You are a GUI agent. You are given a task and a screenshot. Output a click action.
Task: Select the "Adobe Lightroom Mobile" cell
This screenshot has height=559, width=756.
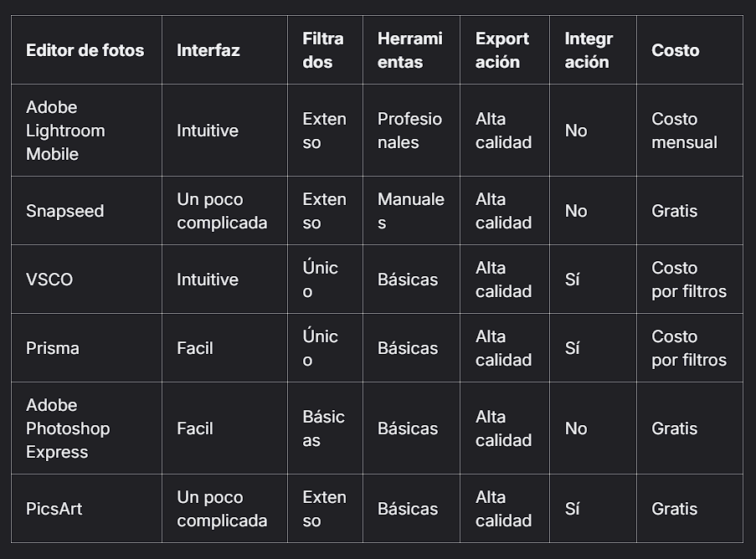(x=65, y=131)
